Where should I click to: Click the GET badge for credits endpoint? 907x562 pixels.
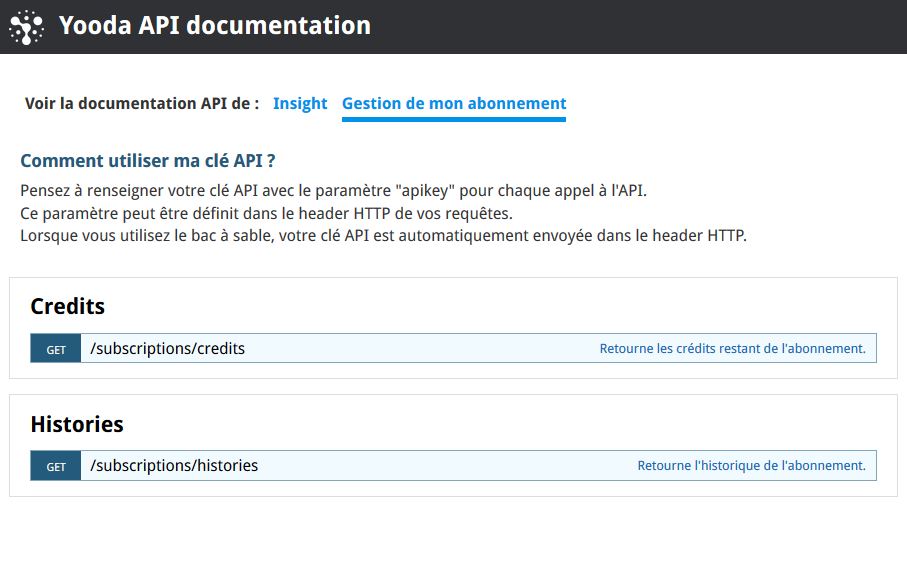tap(56, 349)
